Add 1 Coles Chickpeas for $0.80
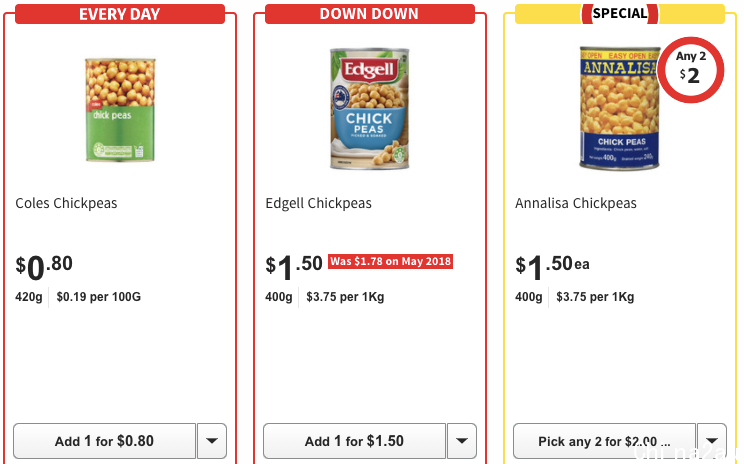The height and width of the screenshot is (464, 744). pos(104,441)
